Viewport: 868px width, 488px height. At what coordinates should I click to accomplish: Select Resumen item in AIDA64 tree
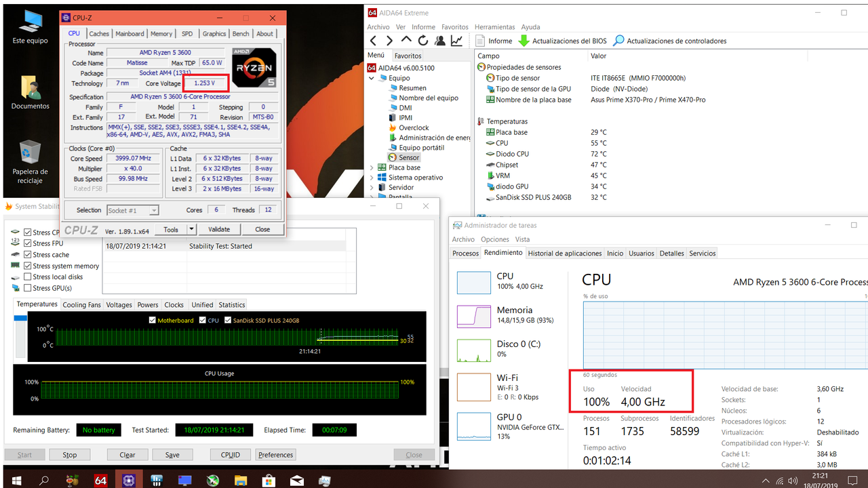tap(407, 88)
